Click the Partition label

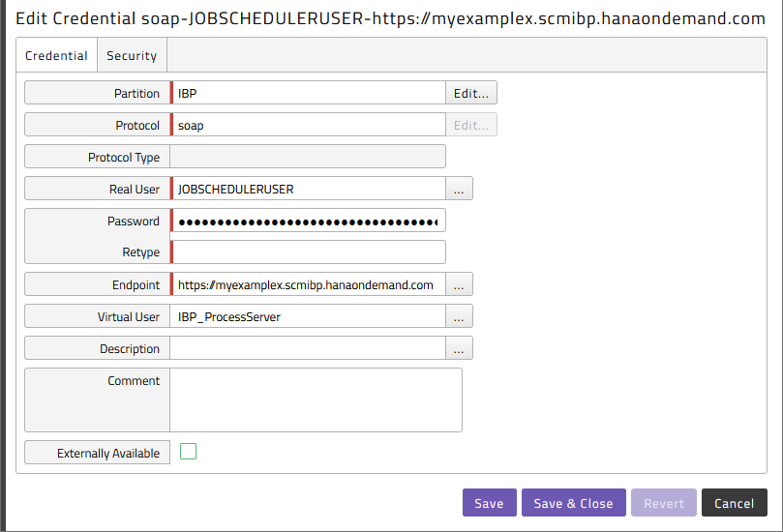[x=136, y=93]
